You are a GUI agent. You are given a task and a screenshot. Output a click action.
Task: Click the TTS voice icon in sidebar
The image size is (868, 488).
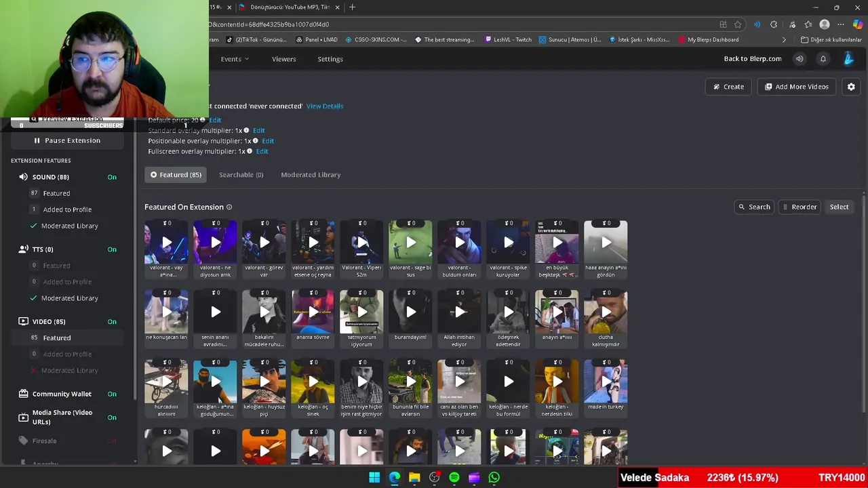(x=24, y=249)
